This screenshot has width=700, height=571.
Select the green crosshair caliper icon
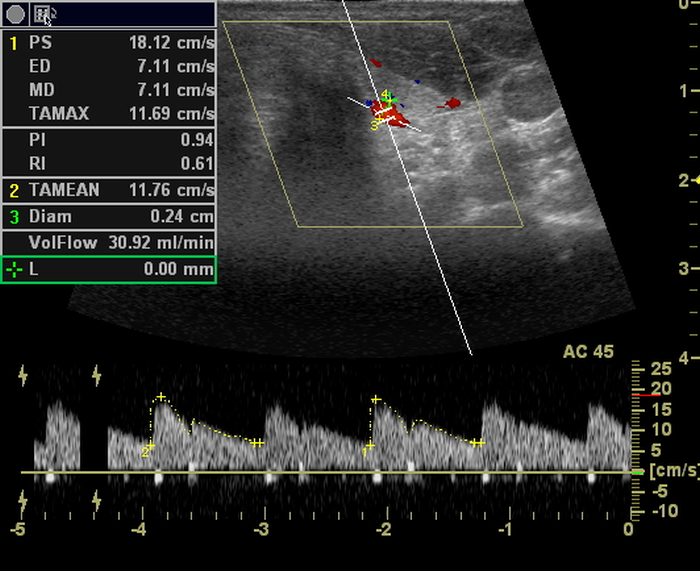point(15,269)
